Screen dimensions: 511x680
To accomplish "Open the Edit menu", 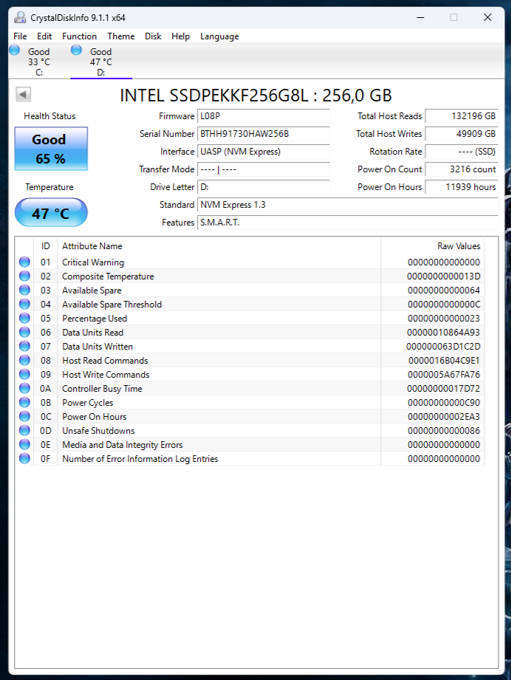I will pyautogui.click(x=44, y=36).
